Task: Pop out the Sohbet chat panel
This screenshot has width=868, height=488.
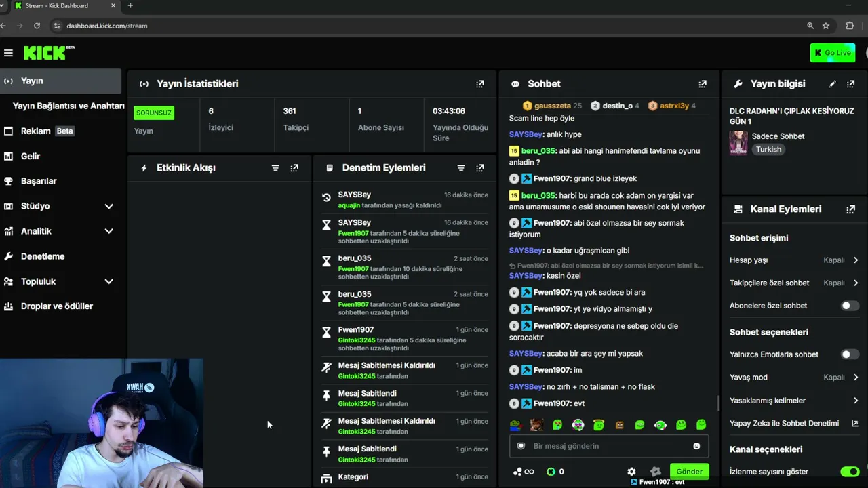Action: point(703,84)
